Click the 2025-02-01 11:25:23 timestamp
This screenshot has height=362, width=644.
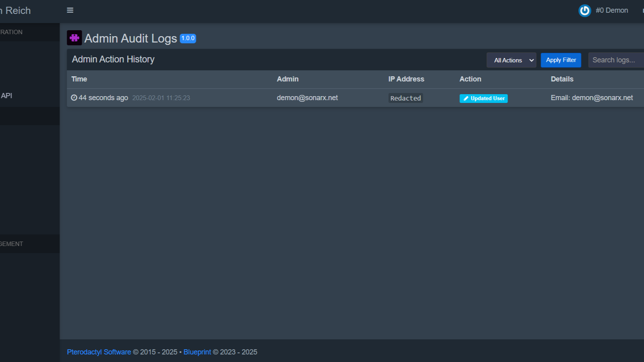tap(161, 98)
